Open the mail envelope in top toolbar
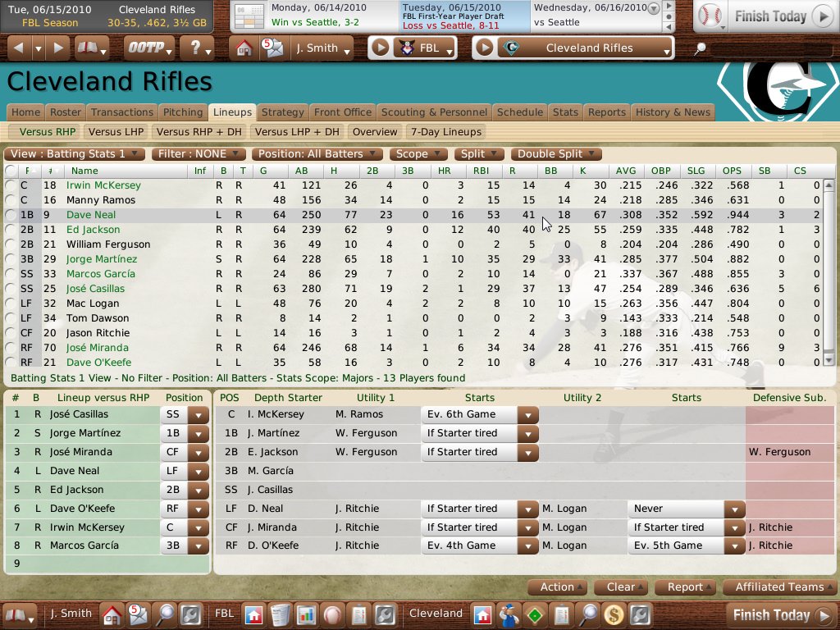840x630 pixels. point(271,48)
